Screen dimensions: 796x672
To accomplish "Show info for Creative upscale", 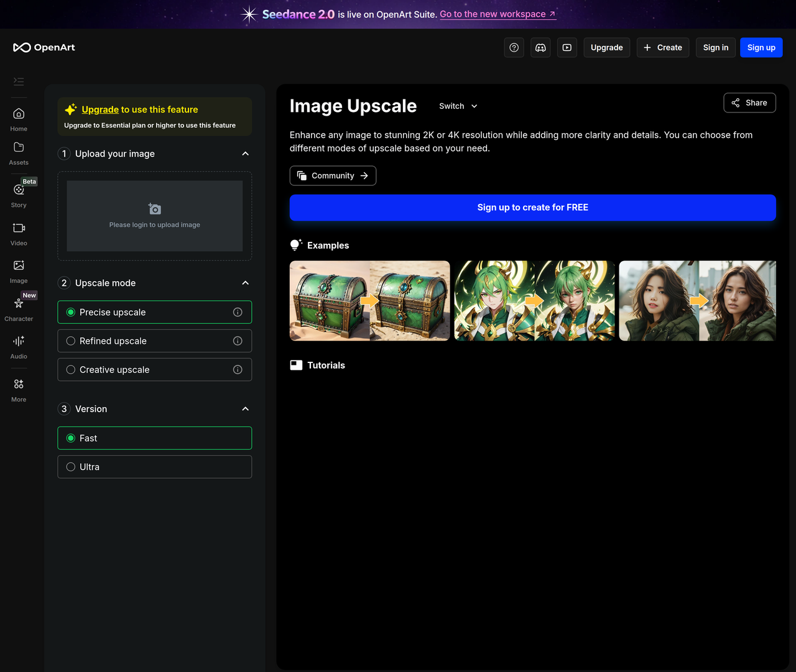I will pyautogui.click(x=238, y=369).
